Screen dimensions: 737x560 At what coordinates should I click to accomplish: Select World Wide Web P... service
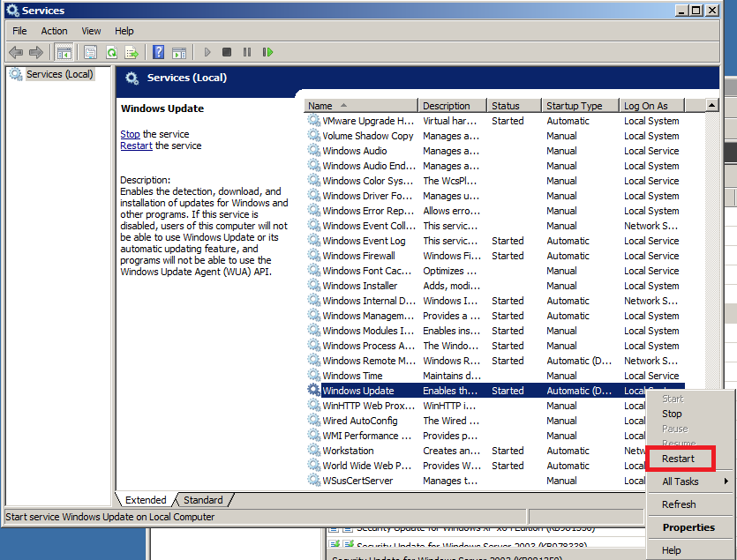pyautogui.click(x=476, y=466)
